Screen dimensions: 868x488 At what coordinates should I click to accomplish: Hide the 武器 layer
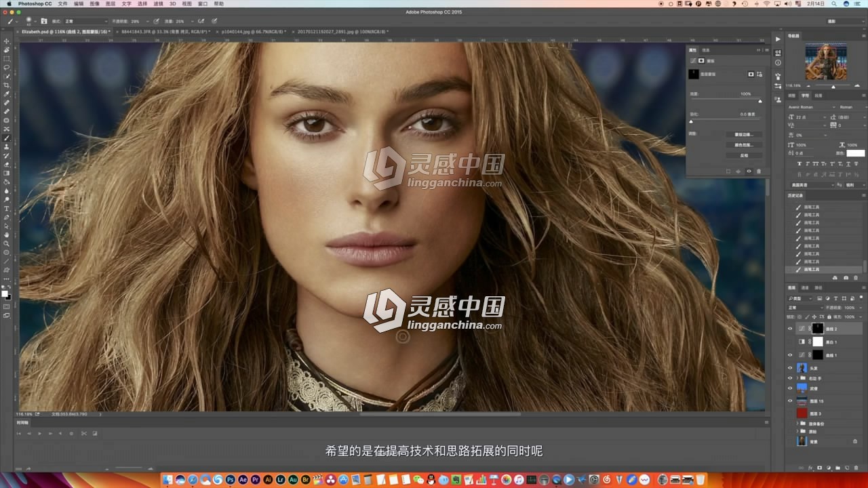[x=790, y=388]
